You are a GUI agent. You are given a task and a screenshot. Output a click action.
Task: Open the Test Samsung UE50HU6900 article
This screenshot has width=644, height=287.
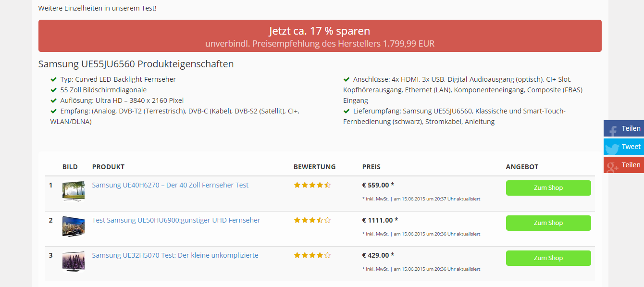pos(176,220)
